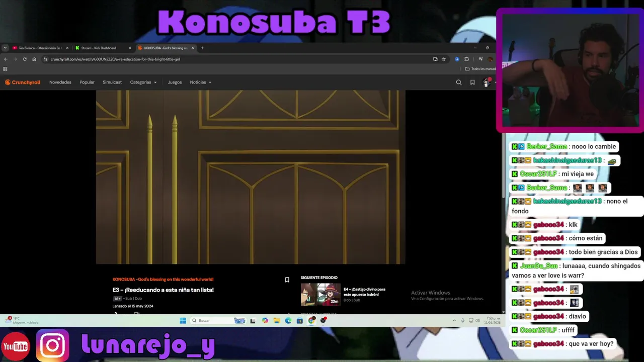Open the taskbar clock and date
This screenshot has width=644, height=362.
pyautogui.click(x=492, y=320)
